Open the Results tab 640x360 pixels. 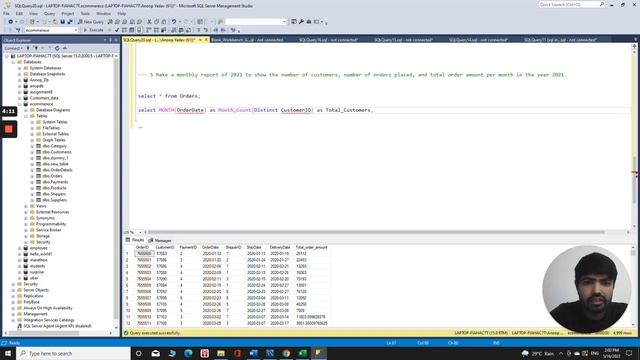(x=135, y=240)
